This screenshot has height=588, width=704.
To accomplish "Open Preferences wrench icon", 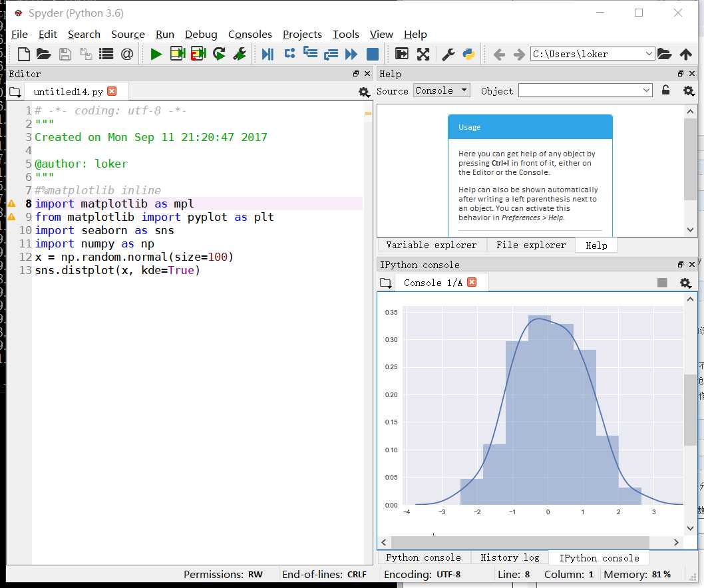I will 448,55.
